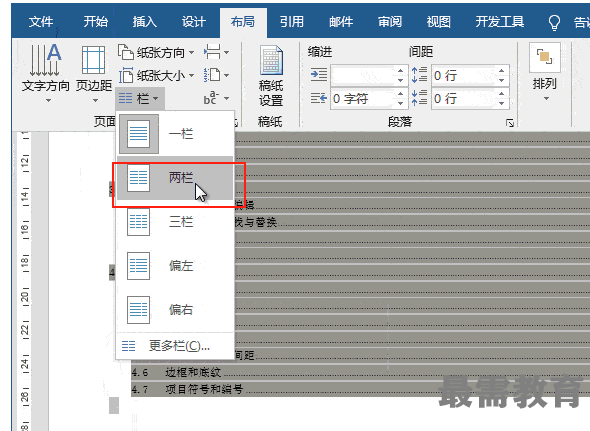This screenshot has height=431, width=590.
Task: Expand the 页边距 dropdown arrow
Action: tap(96, 100)
